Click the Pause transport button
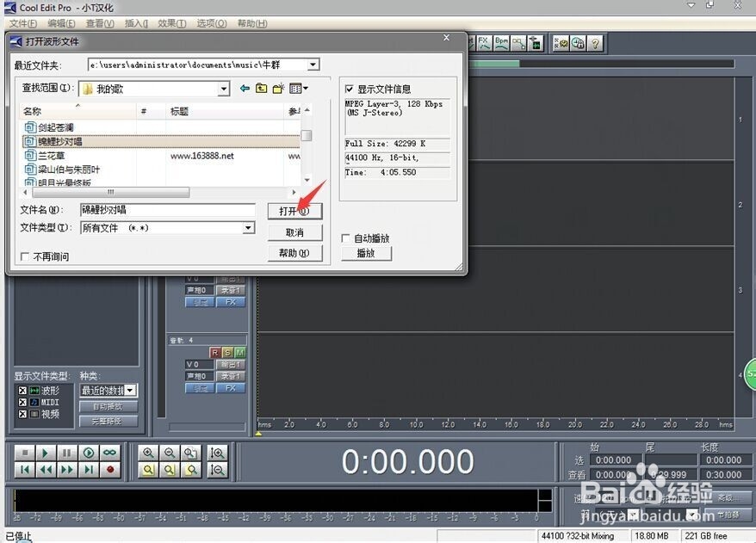This screenshot has height=543, width=756. click(67, 453)
